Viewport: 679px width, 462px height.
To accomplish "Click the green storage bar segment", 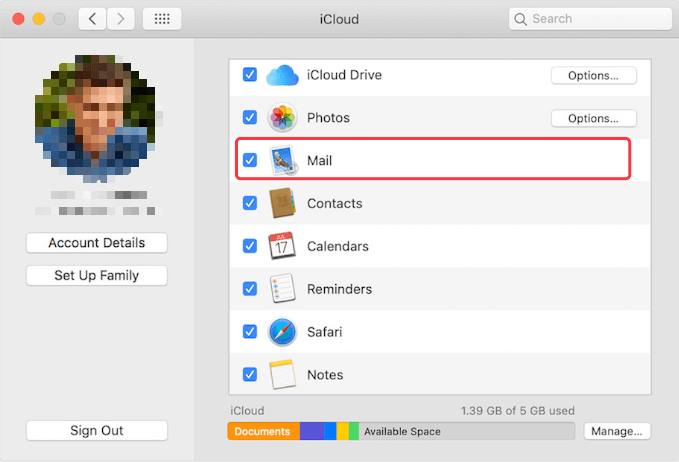I will pyautogui.click(x=354, y=431).
